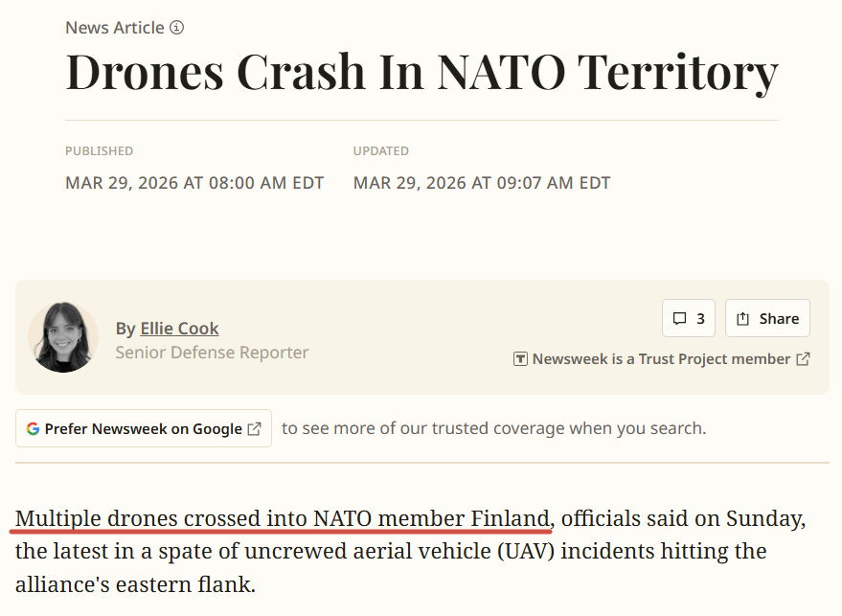Viewport: 842px width, 616px height.
Task: Click the share arrow icon
Action: (743, 319)
